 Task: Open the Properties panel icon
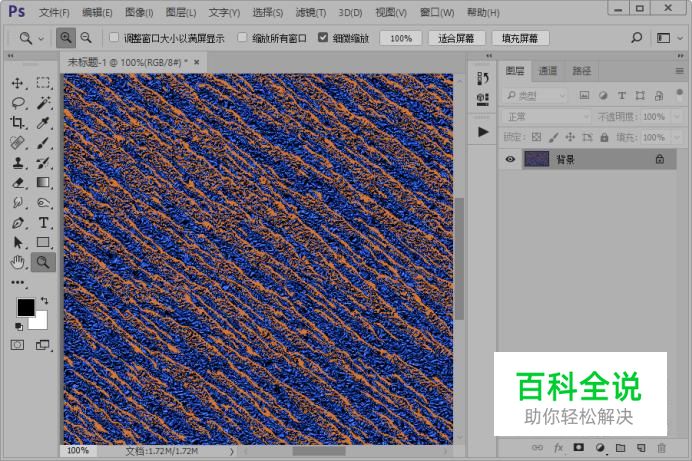click(483, 99)
